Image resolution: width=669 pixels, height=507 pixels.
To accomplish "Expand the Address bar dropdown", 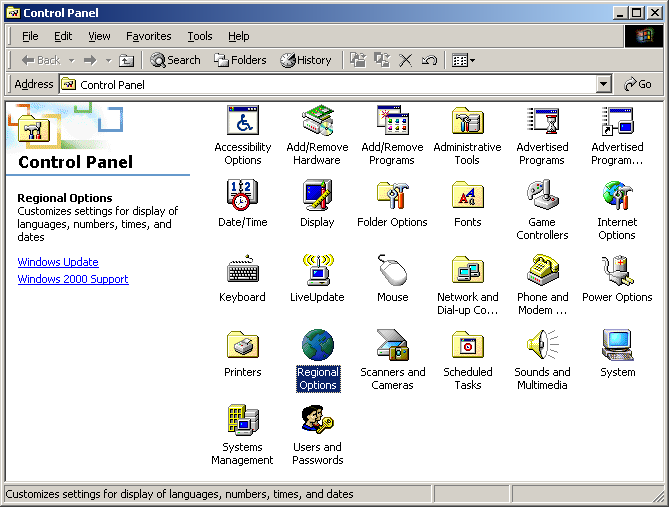I will coord(603,84).
